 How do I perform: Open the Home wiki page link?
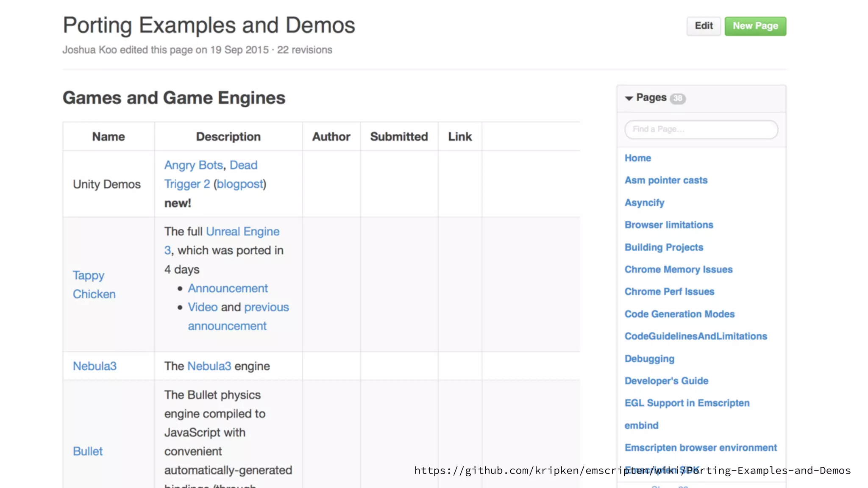pyautogui.click(x=637, y=158)
